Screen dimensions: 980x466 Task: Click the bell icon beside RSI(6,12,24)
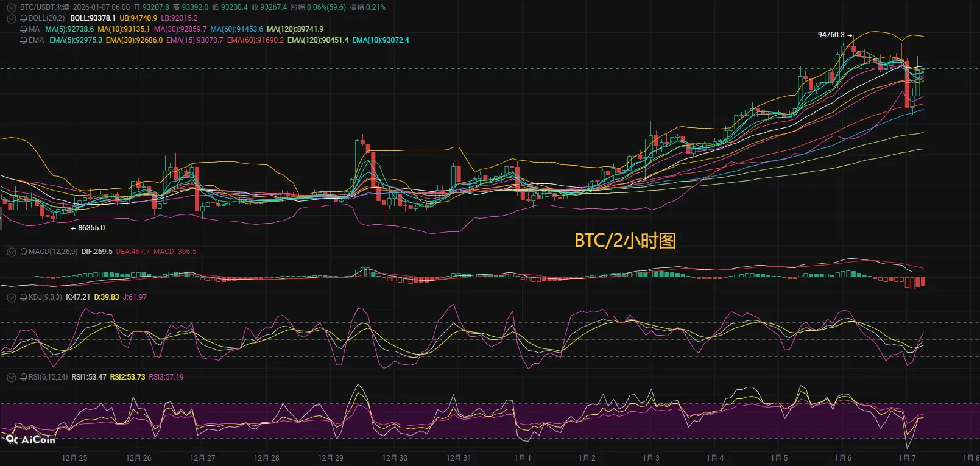(x=24, y=377)
